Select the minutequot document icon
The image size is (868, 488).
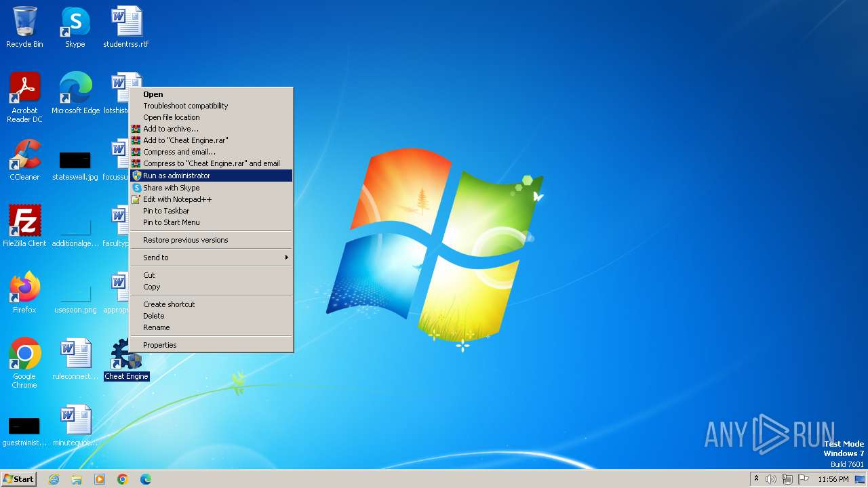point(75,426)
